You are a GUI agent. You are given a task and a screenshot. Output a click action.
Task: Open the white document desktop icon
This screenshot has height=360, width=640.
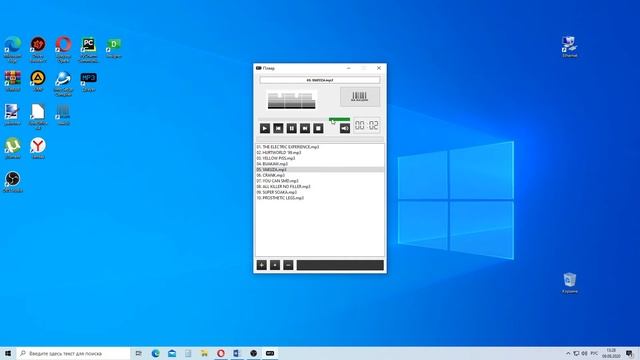pyautogui.click(x=38, y=117)
